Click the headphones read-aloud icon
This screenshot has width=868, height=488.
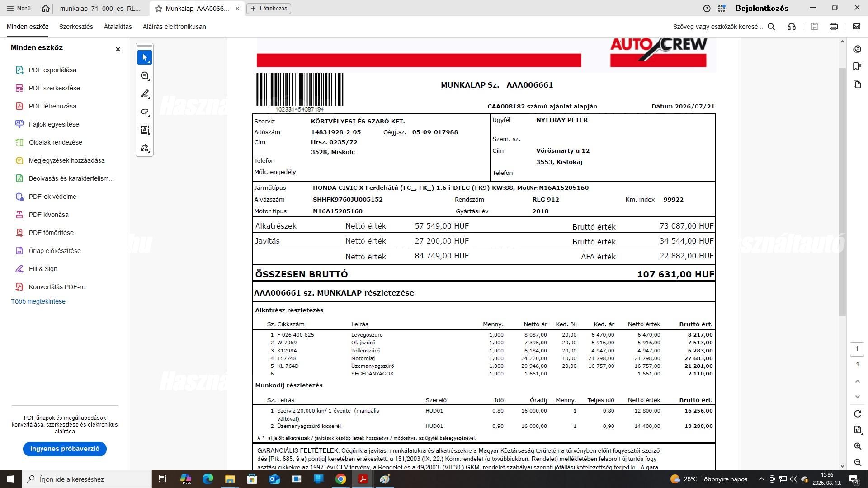(x=792, y=27)
